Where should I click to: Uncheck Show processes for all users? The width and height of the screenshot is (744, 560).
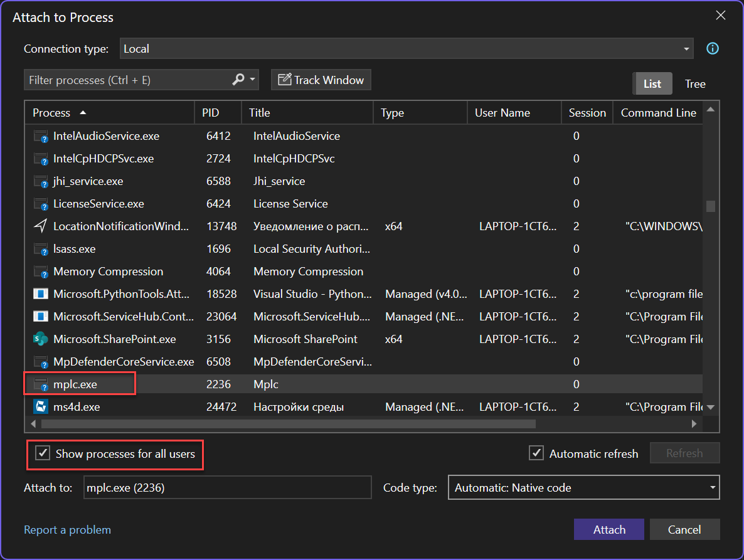click(43, 453)
